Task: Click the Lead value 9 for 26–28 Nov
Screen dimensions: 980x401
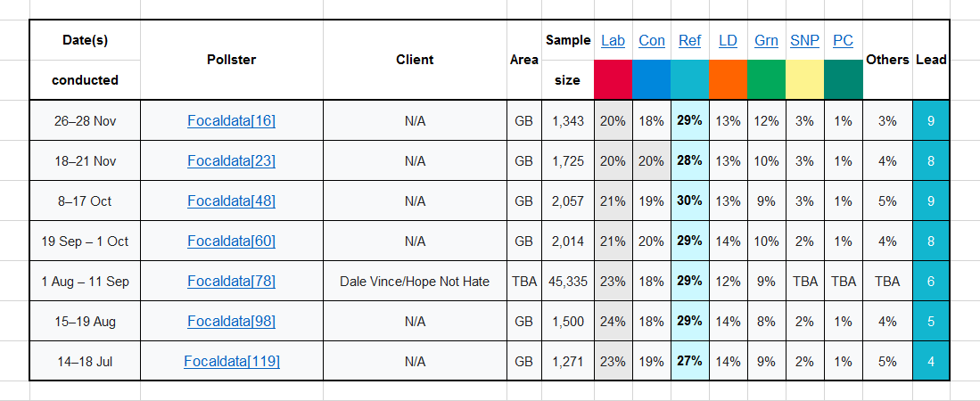Action: 931,121
